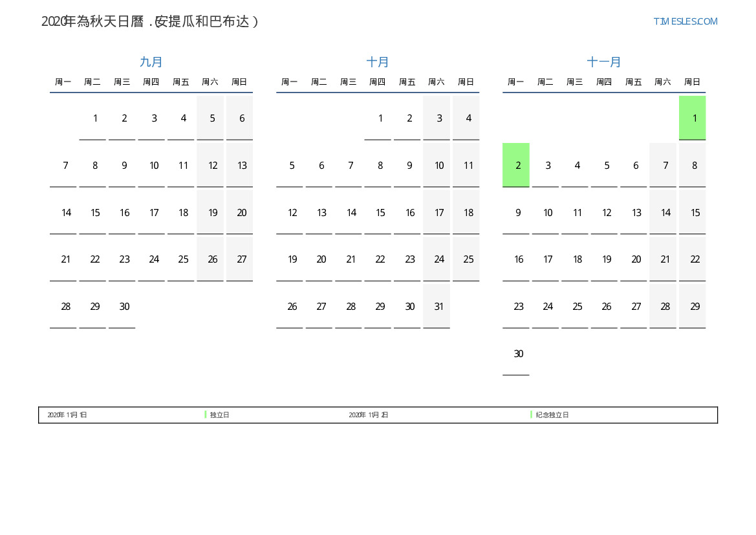756x535 pixels.
Task: Select September 30 in the calendar
Action: pos(124,307)
